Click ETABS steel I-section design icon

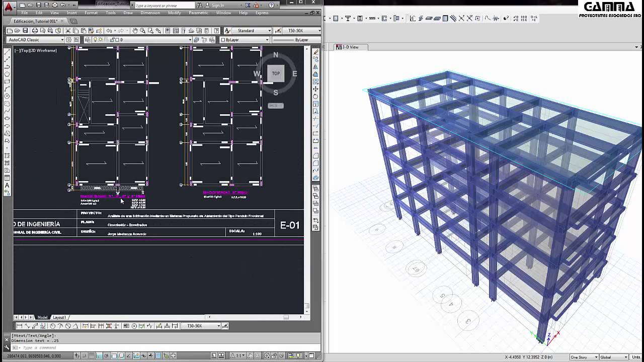point(360,19)
